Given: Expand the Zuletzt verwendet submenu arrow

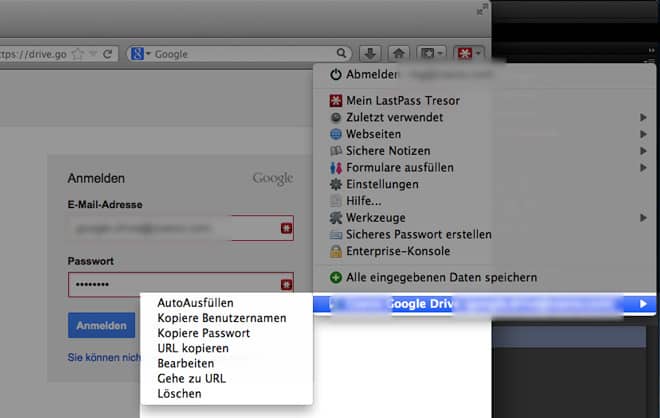Looking at the screenshot, I should (643, 117).
